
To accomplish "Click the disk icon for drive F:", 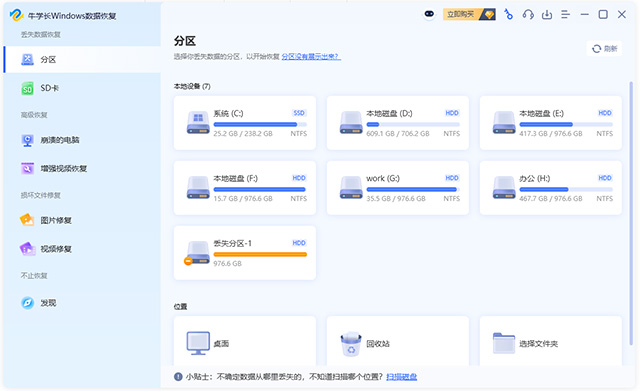I will [x=198, y=188].
